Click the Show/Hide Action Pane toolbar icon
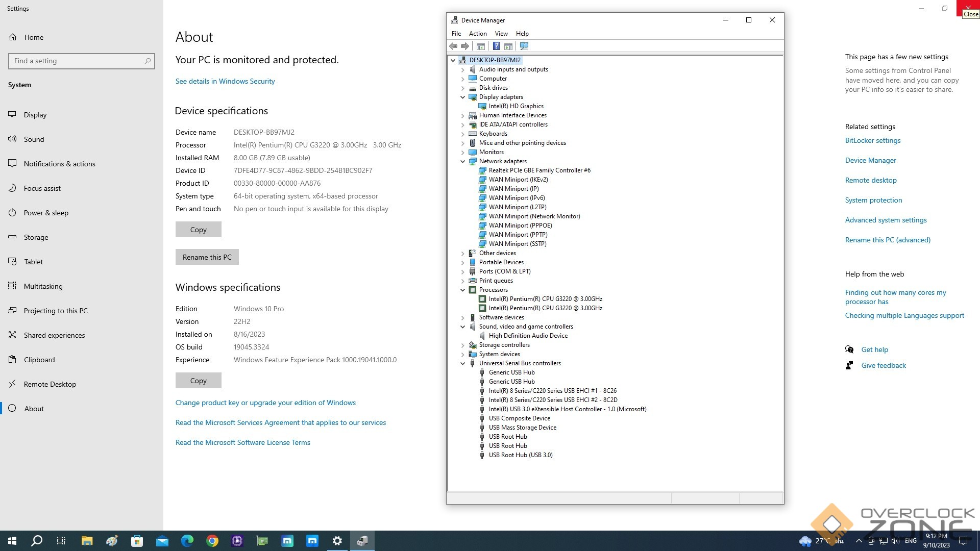This screenshot has height=551, width=980. [x=508, y=46]
